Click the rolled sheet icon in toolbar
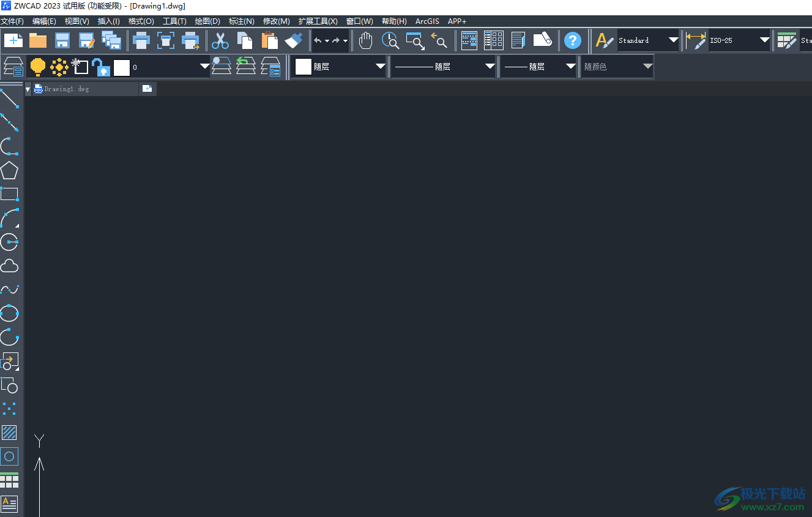The width and height of the screenshot is (812, 517). click(543, 40)
